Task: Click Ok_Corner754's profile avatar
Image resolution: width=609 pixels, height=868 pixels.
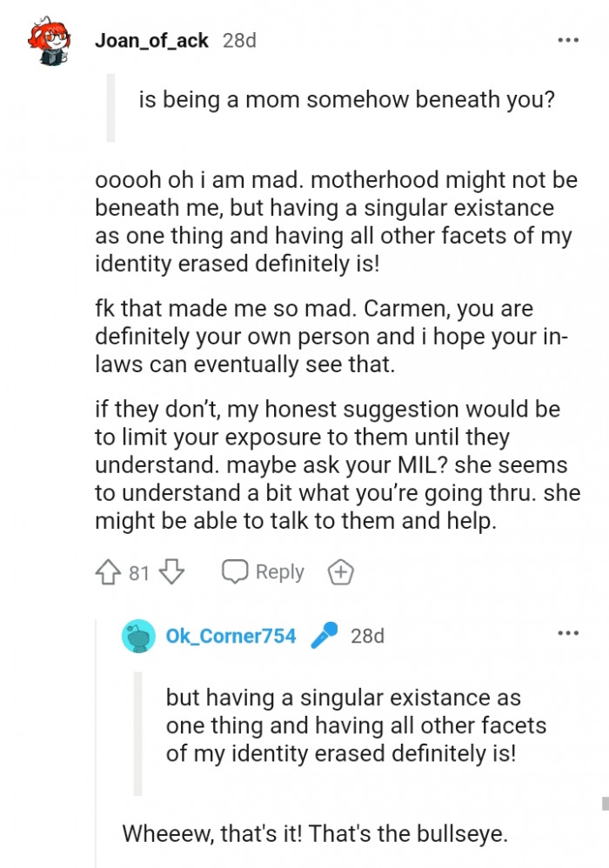Action: (x=138, y=636)
